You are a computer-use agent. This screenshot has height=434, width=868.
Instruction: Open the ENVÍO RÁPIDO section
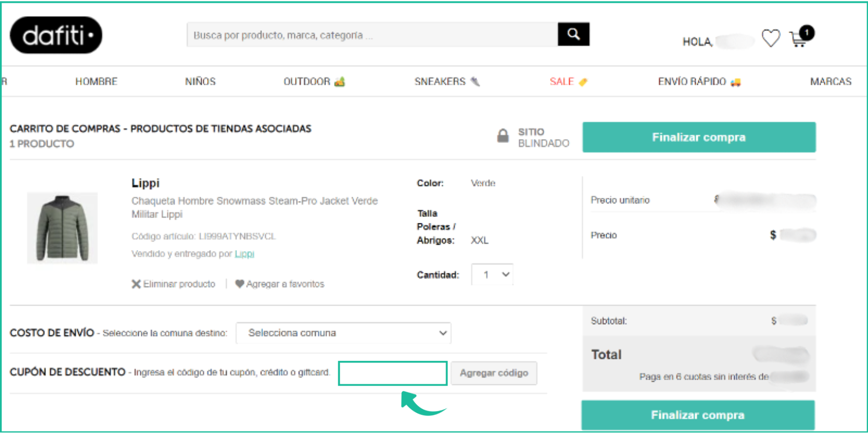pyautogui.click(x=699, y=82)
